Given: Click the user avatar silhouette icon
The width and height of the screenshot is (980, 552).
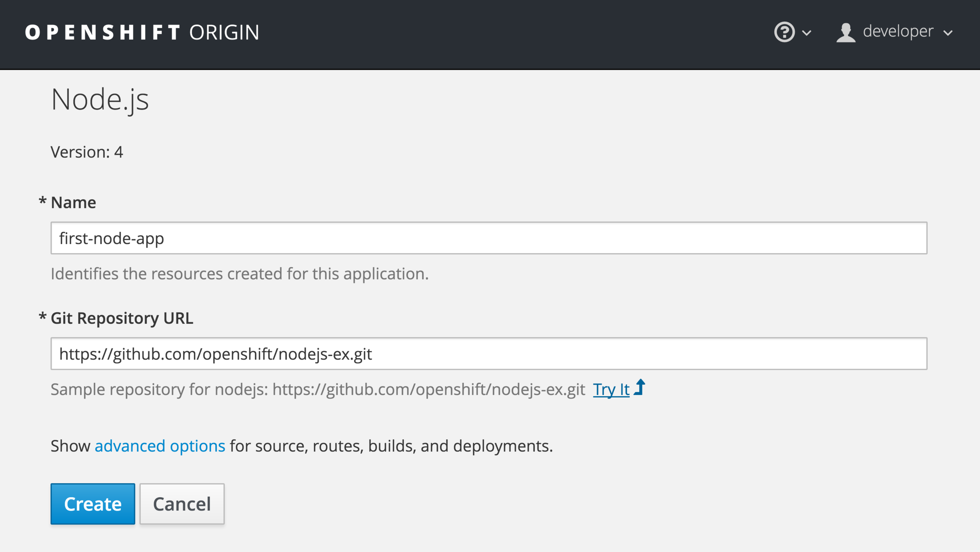Looking at the screenshot, I should click(x=845, y=32).
